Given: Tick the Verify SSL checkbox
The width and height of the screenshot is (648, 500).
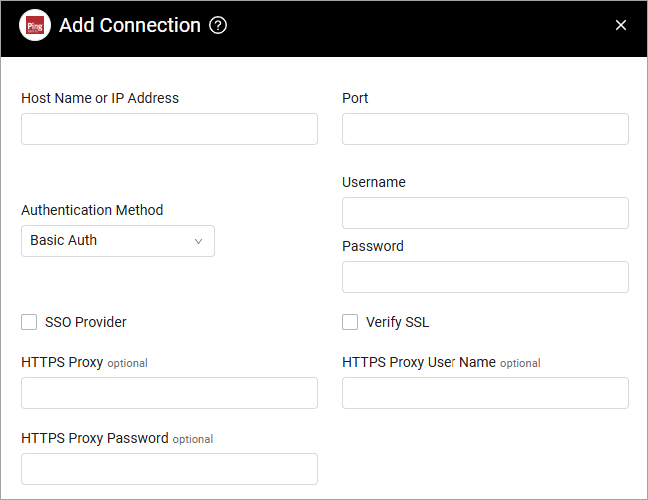Looking at the screenshot, I should [350, 322].
